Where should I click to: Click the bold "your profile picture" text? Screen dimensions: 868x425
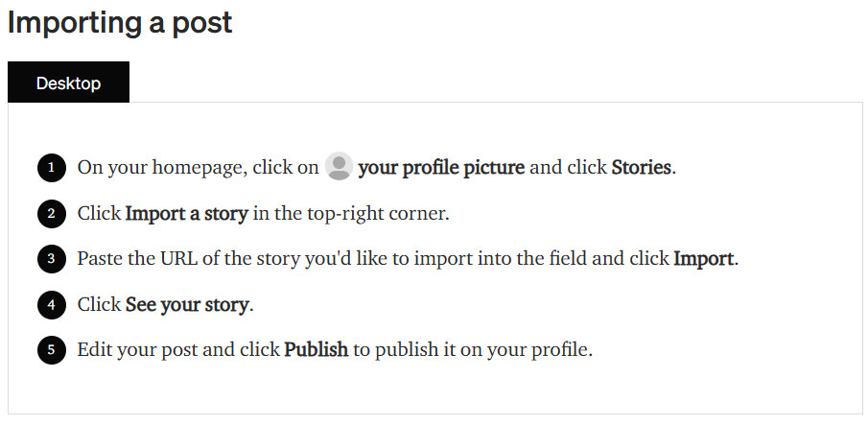[441, 168]
